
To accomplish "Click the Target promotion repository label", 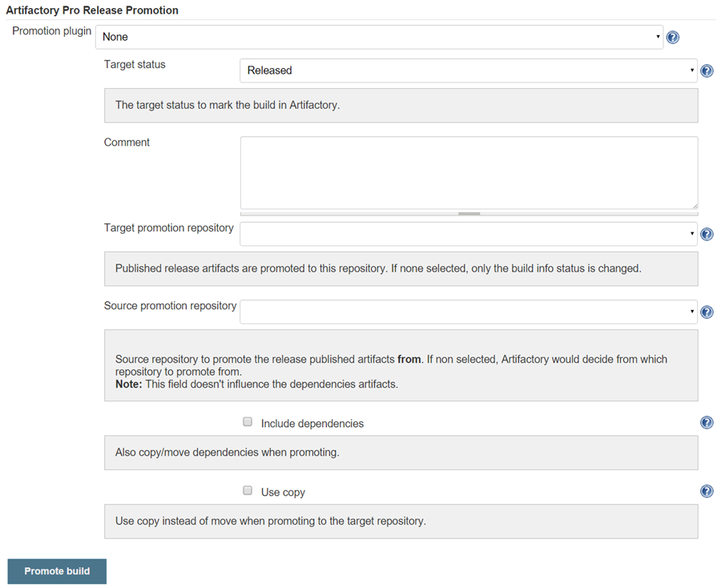I will 169,228.
